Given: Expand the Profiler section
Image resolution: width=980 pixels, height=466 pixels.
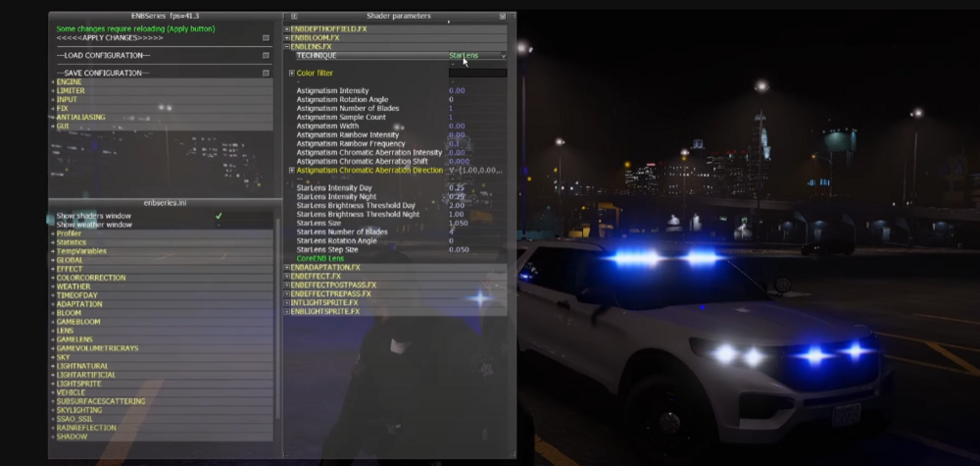Looking at the screenshot, I should pyautogui.click(x=53, y=233).
